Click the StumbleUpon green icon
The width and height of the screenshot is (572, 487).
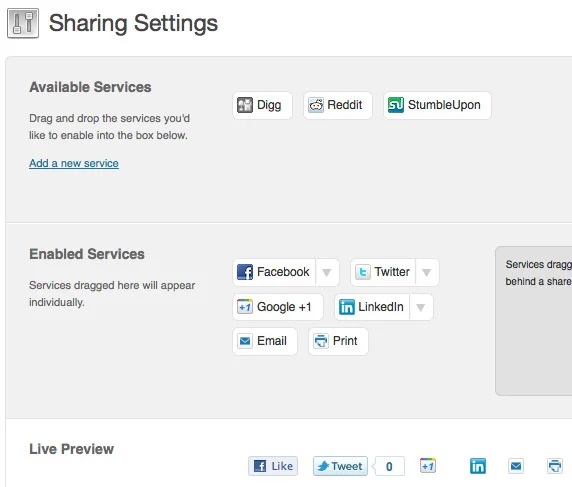(396, 105)
